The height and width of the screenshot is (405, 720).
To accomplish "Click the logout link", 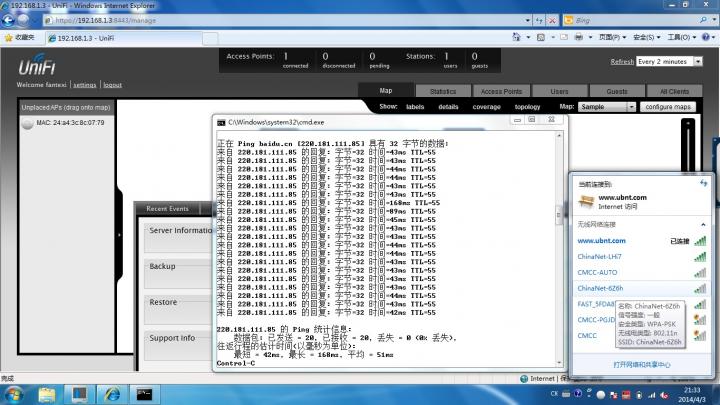I will click(x=112, y=85).
